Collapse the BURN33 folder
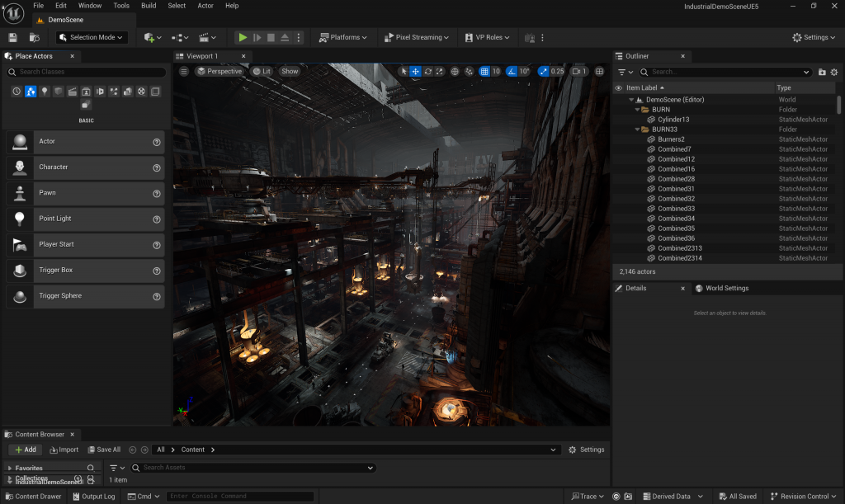The image size is (845, 504). click(638, 130)
